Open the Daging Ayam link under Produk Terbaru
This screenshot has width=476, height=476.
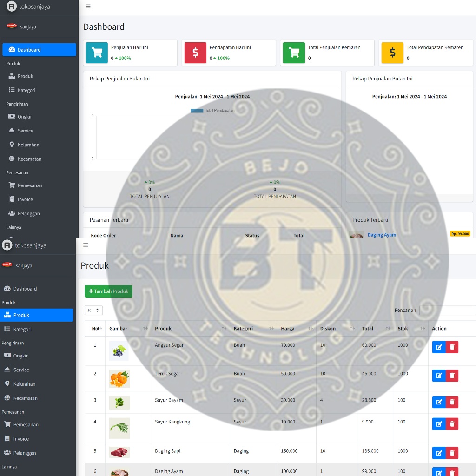[382, 235]
